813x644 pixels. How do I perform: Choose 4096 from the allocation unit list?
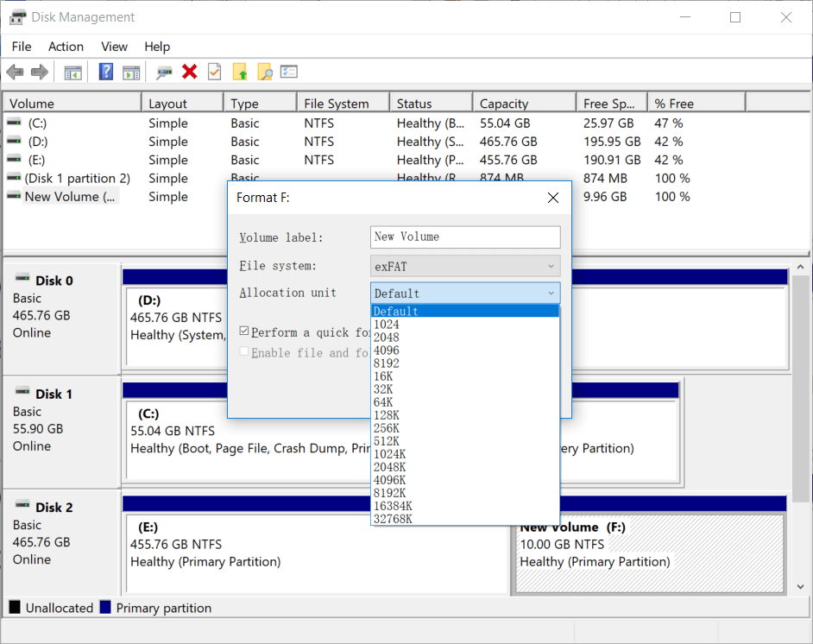(387, 350)
